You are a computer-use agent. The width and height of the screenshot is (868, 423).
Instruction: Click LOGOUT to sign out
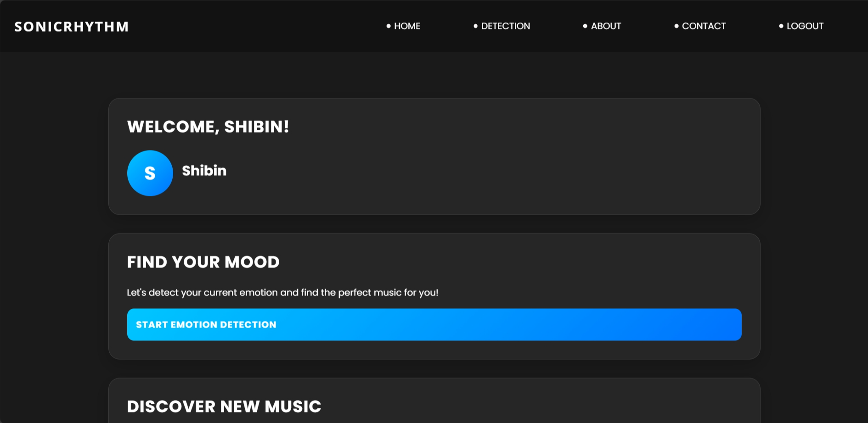[805, 26]
